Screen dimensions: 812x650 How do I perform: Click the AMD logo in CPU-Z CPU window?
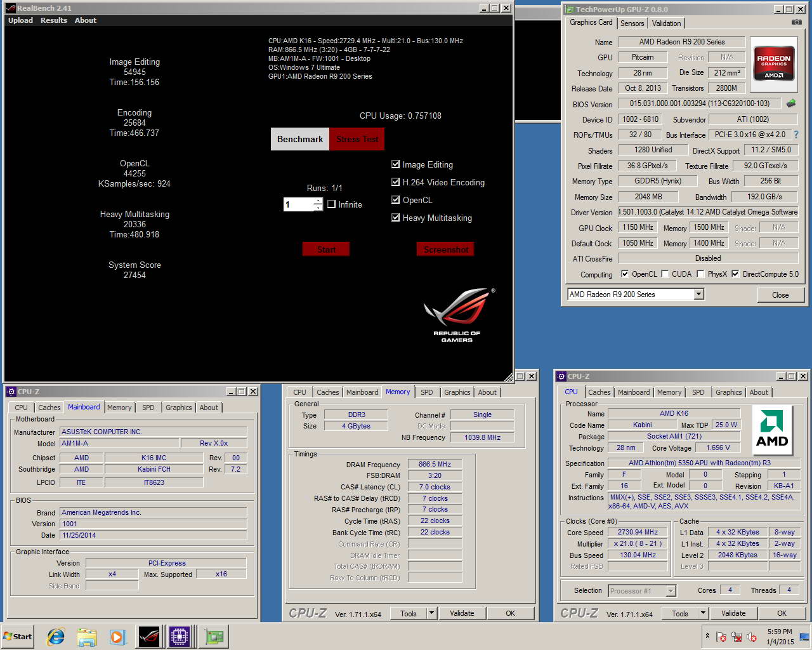click(x=772, y=430)
